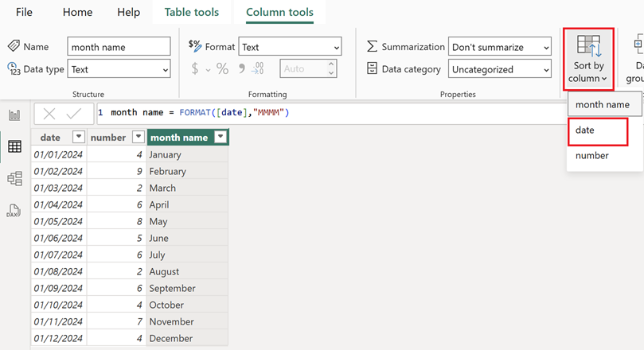Expand the Data type dropdown
Image resolution: width=644 pixels, height=350 pixels.
(x=119, y=69)
